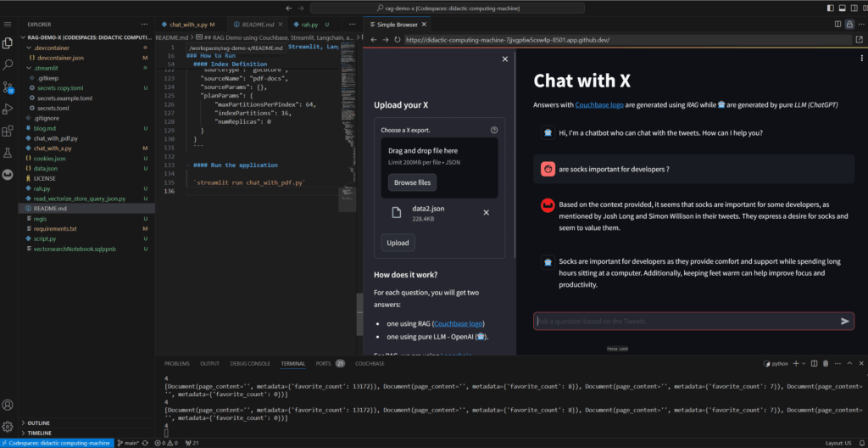
Task: Select the Simple Browser tab
Action: pos(398,25)
